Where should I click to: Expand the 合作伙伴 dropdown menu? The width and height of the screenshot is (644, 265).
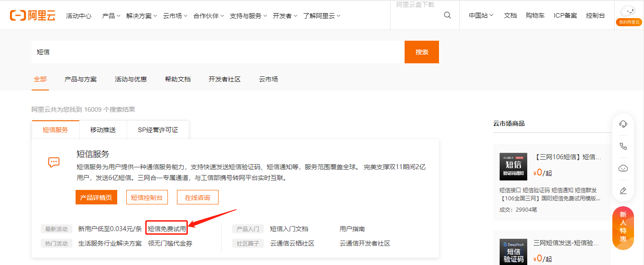[x=209, y=15]
